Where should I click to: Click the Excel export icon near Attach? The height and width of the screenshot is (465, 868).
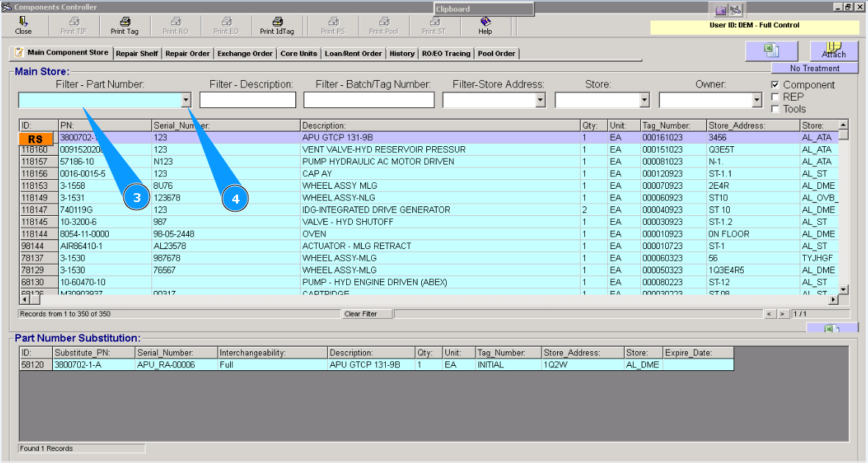point(771,50)
